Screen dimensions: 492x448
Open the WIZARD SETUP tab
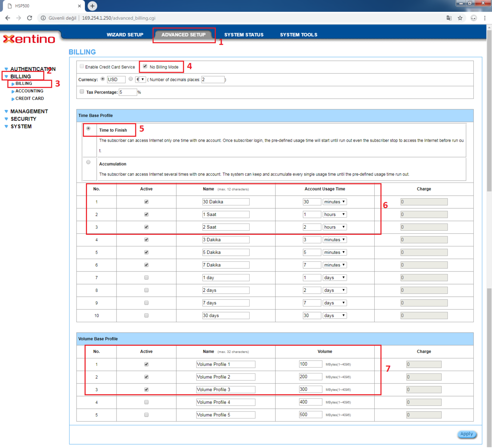(125, 35)
